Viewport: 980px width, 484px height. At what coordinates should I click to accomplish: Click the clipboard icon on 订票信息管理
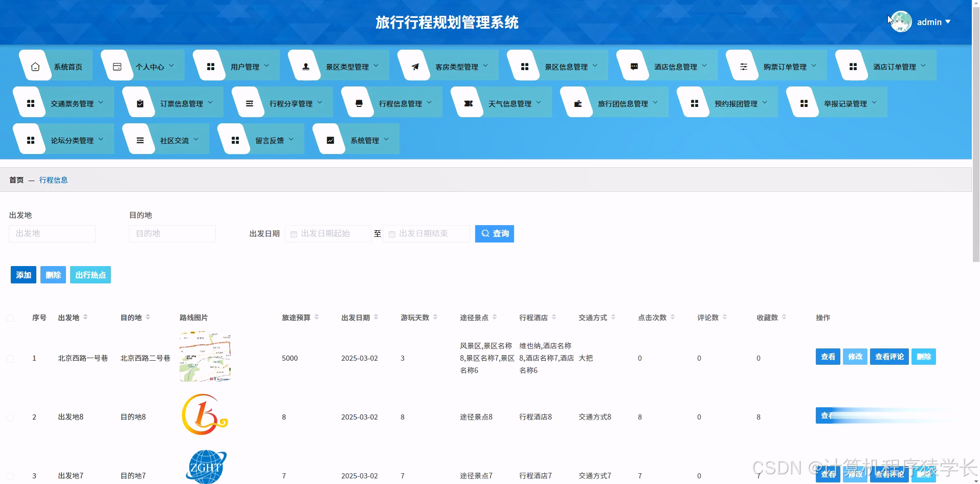point(140,102)
